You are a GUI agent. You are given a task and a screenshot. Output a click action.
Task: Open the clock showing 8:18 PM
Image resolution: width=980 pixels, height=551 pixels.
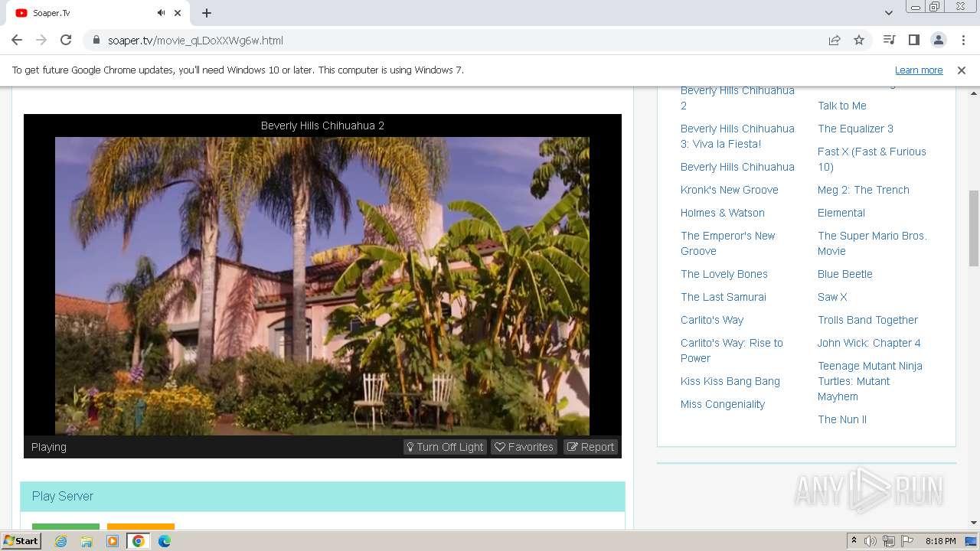pyautogui.click(x=940, y=541)
